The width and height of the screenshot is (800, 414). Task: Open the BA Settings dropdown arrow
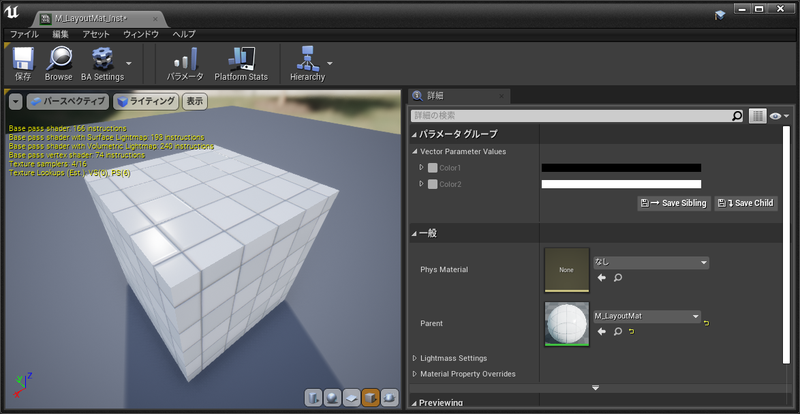point(129,63)
